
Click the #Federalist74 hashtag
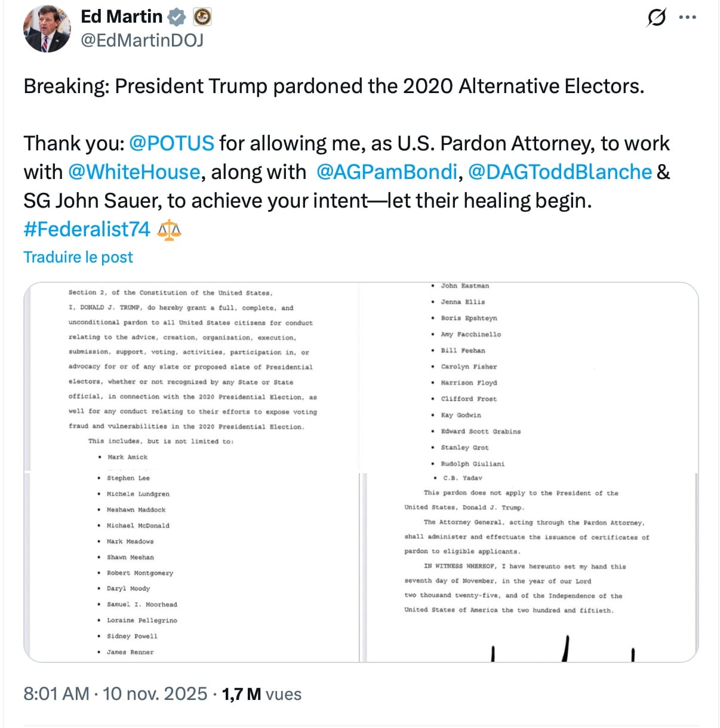point(87,229)
